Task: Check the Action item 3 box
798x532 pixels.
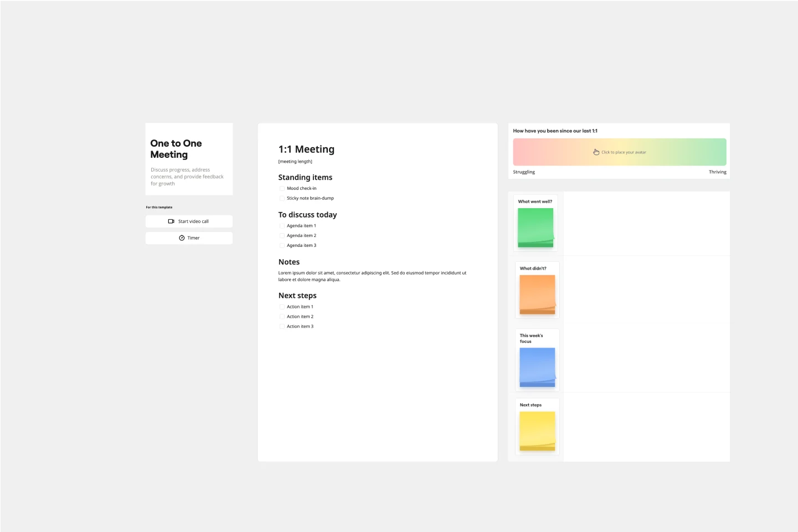Action: tap(282, 327)
